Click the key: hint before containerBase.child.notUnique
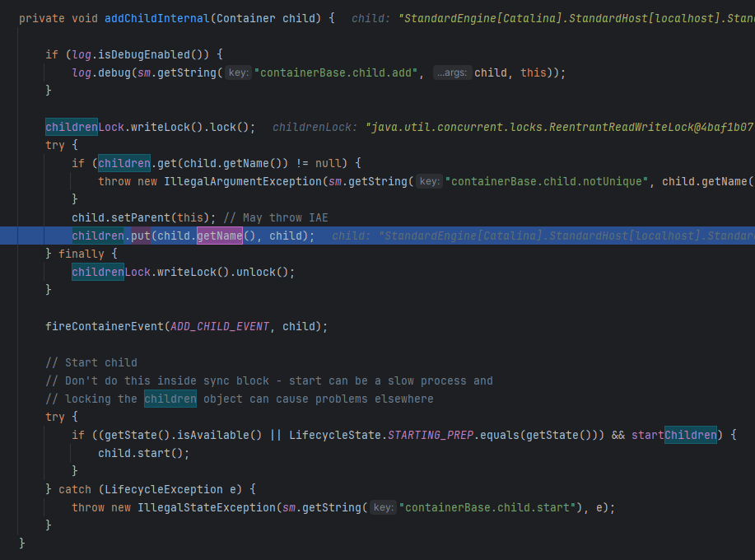This screenshot has width=755, height=560. tap(429, 181)
